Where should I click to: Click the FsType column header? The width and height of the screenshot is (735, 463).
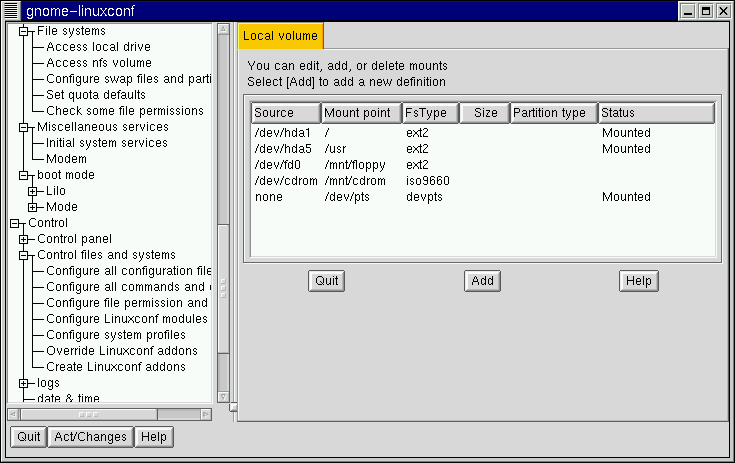click(430, 113)
